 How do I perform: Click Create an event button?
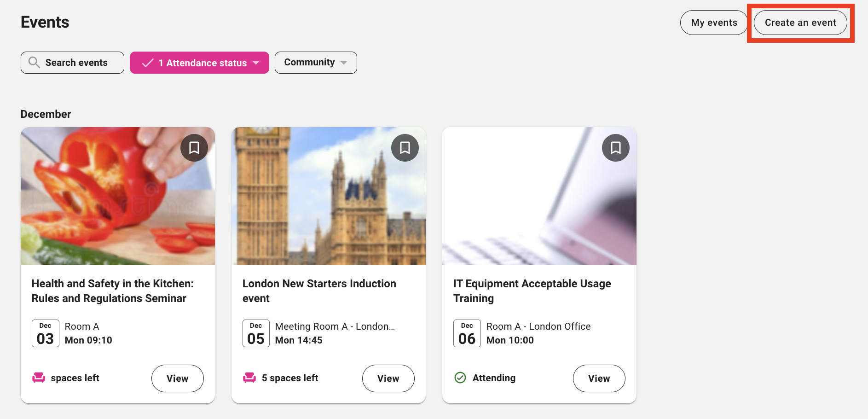[x=800, y=23]
